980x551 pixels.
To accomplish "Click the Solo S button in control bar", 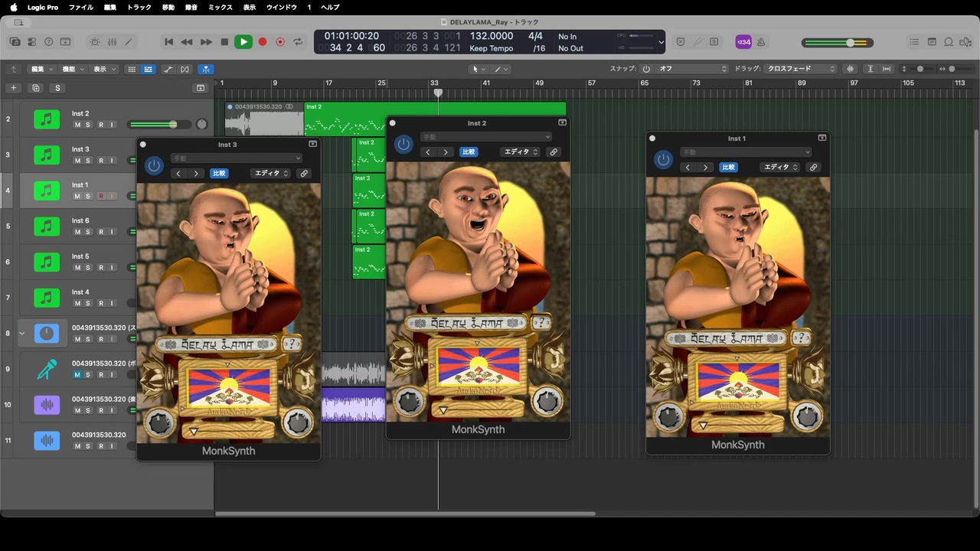I will pyautogui.click(x=714, y=42).
